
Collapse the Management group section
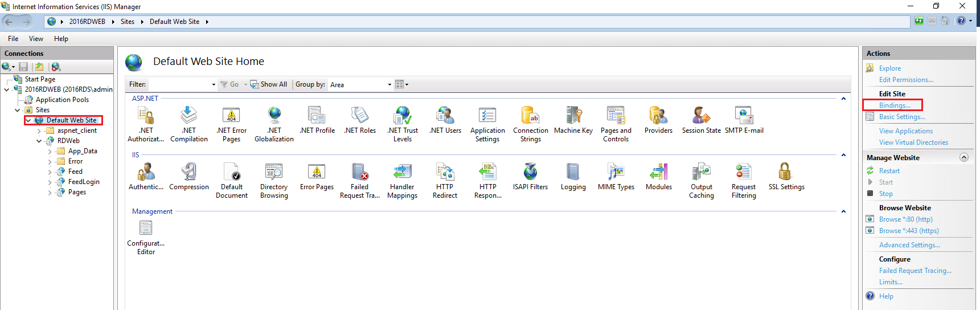click(x=843, y=211)
